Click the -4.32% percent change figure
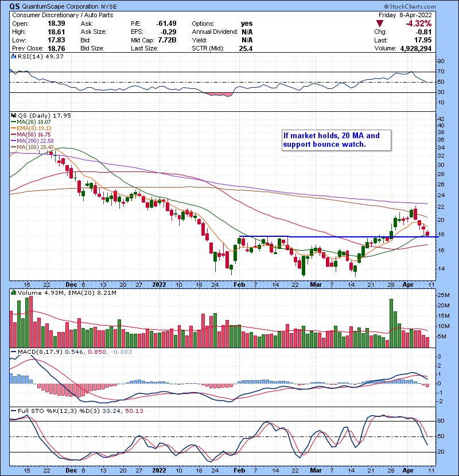459x476 pixels. (x=419, y=24)
